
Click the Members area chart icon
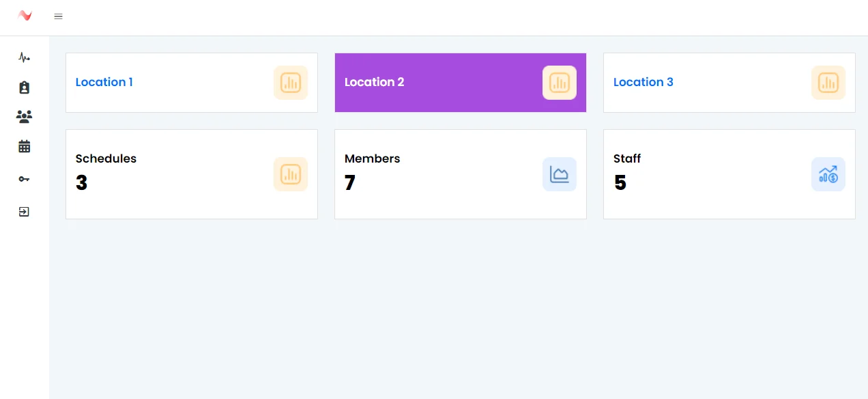click(x=560, y=174)
